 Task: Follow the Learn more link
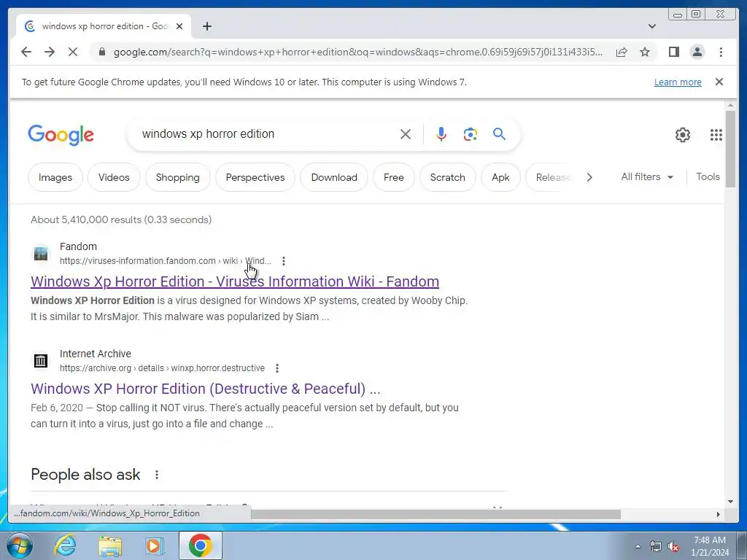point(678,82)
